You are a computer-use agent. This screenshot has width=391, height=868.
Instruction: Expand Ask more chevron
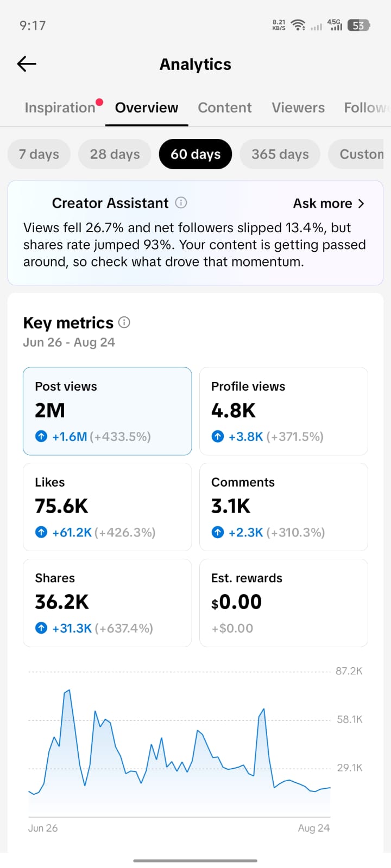(x=362, y=203)
